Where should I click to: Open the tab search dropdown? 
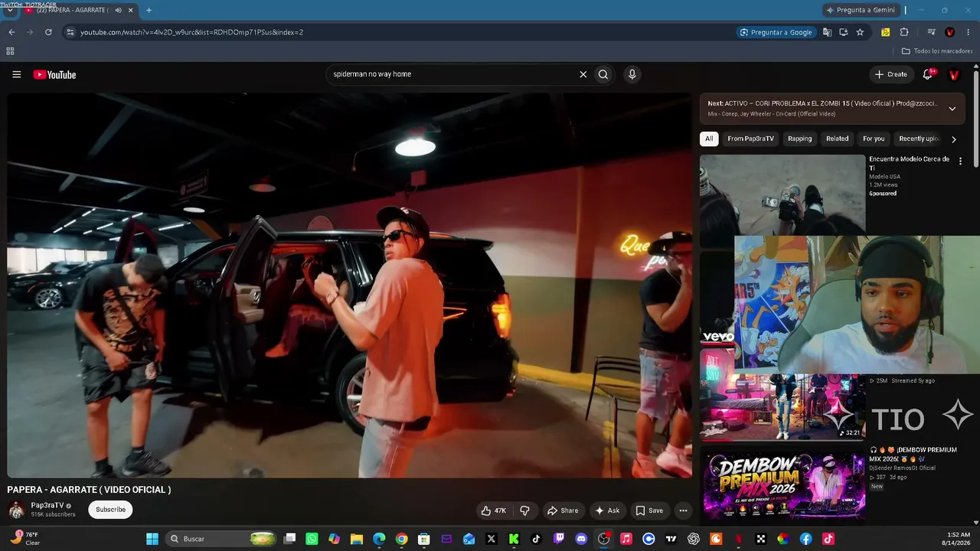[x=10, y=10]
